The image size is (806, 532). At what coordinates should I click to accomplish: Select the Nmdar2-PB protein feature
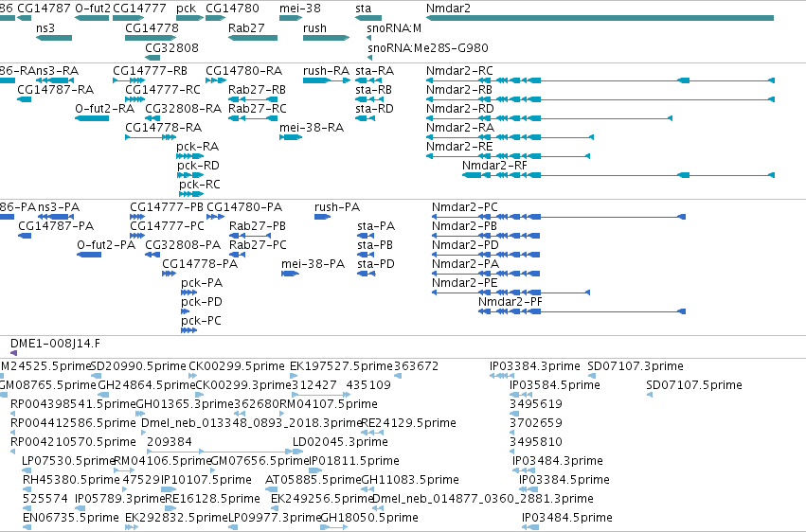click(486, 236)
